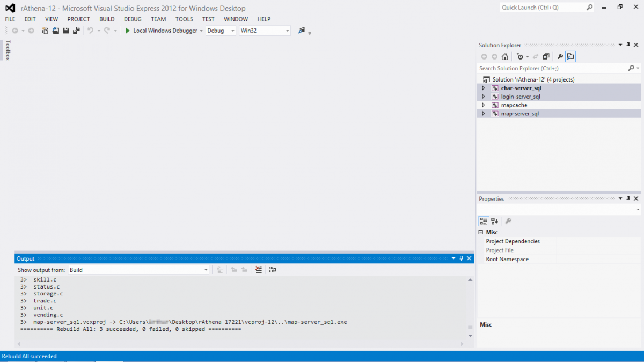Image resolution: width=644 pixels, height=362 pixels.
Task: Expand the char-server_sql project node
Action: (x=483, y=88)
